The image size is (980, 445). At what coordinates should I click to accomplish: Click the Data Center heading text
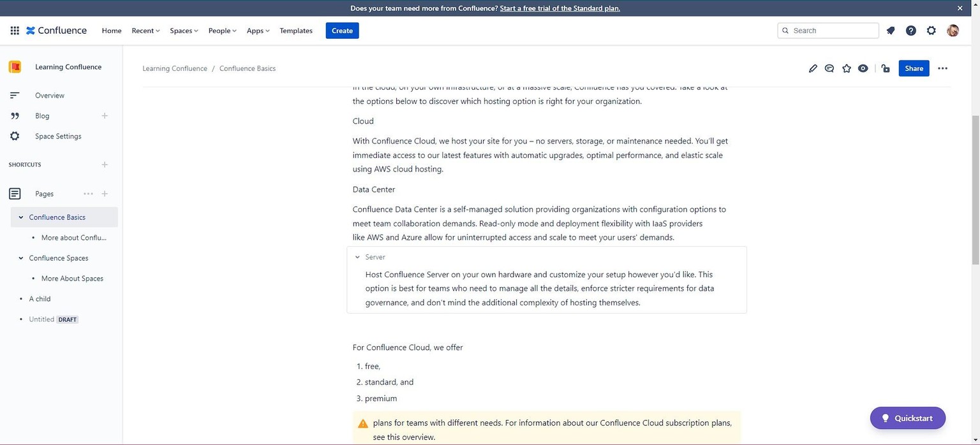click(x=374, y=189)
